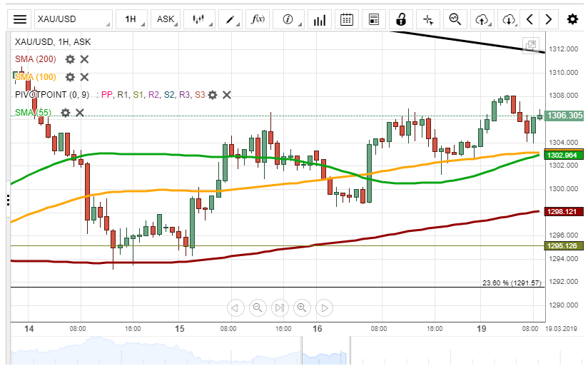Viewport: 588px width, 366px height.
Task: Click the zoom out circle button
Action: tap(258, 308)
